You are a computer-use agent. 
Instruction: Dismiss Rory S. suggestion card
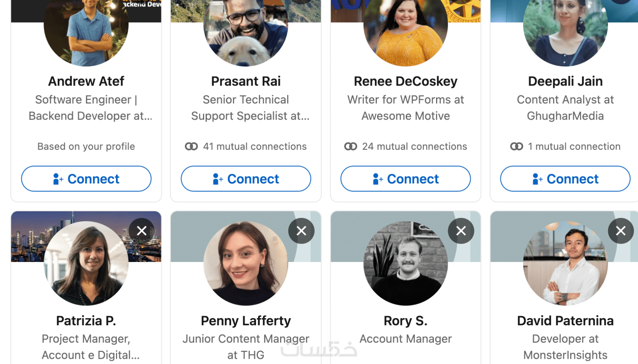point(461,231)
